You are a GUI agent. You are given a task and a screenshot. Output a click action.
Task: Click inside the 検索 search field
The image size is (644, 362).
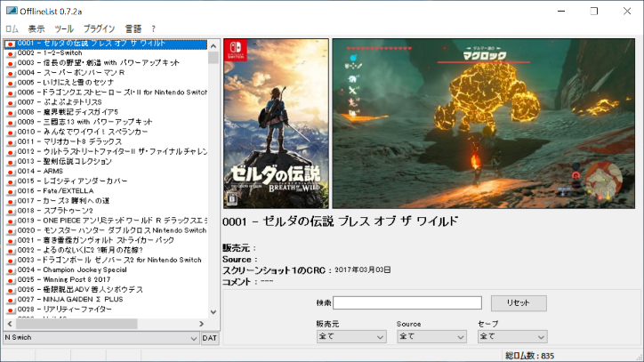click(x=407, y=303)
